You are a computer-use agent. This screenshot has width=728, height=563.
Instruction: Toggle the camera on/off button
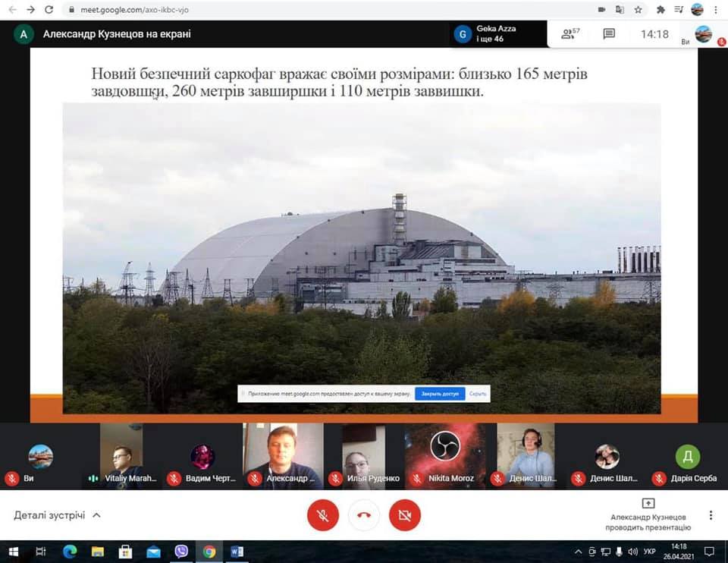pos(404,516)
